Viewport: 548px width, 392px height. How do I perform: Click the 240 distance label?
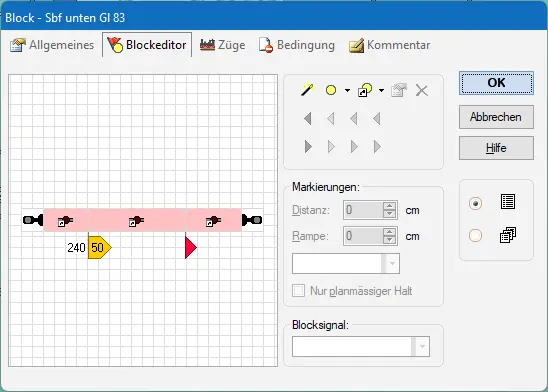point(76,248)
